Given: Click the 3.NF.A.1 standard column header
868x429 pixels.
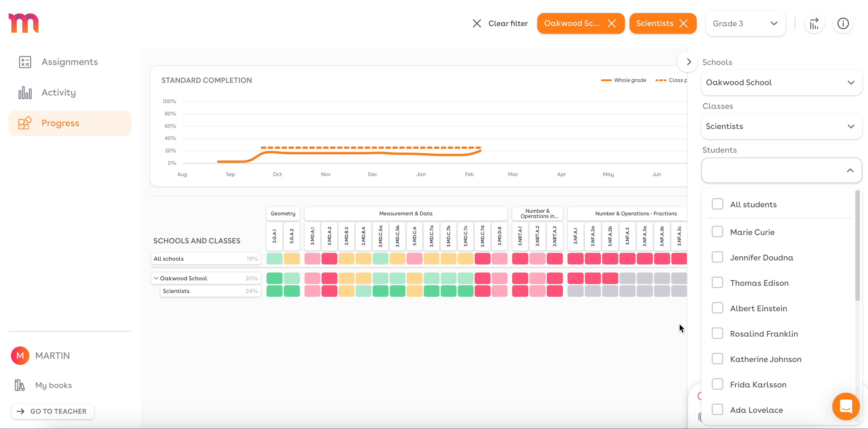Looking at the screenshot, I should pyautogui.click(x=576, y=236).
